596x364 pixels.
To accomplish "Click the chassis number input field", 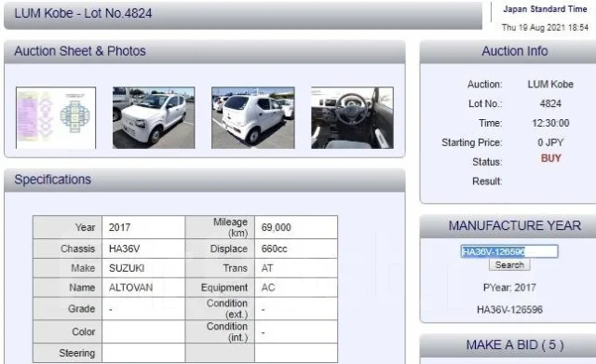I will (509, 251).
